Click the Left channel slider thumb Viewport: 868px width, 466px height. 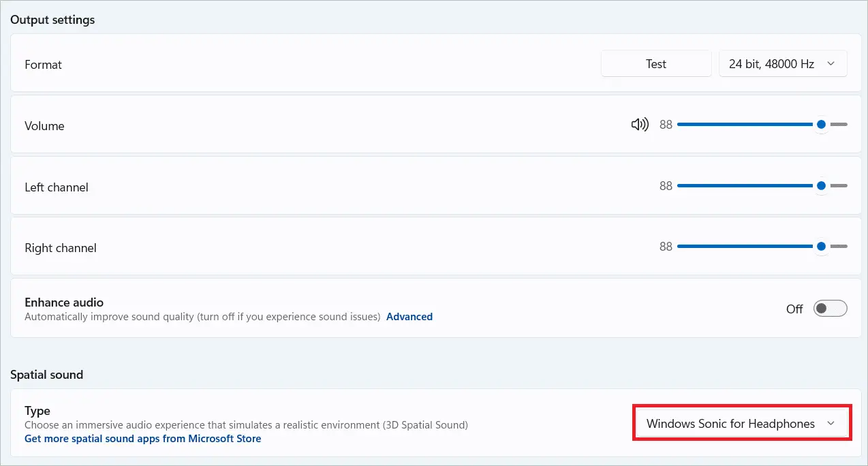click(x=821, y=186)
